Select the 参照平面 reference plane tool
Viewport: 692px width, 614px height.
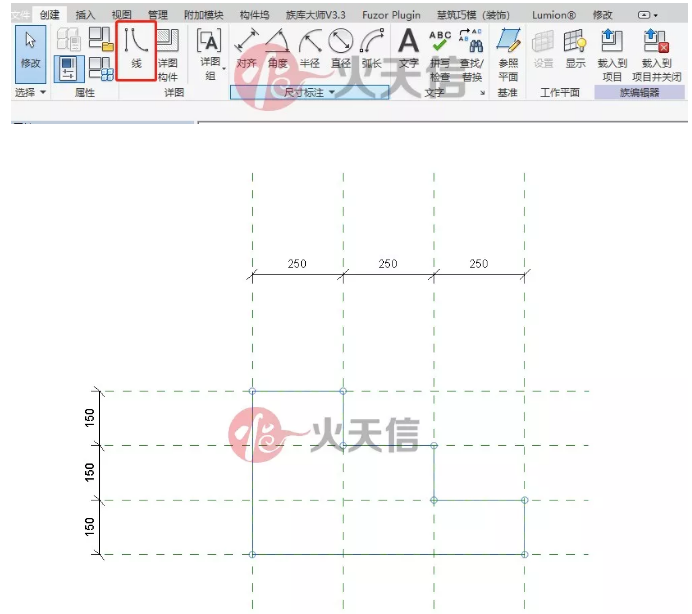[x=508, y=55]
